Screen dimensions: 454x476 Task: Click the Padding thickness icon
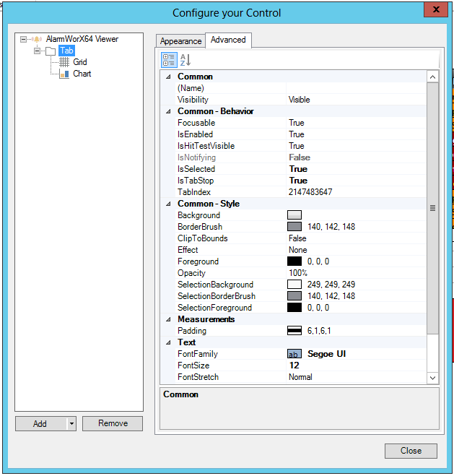(294, 331)
